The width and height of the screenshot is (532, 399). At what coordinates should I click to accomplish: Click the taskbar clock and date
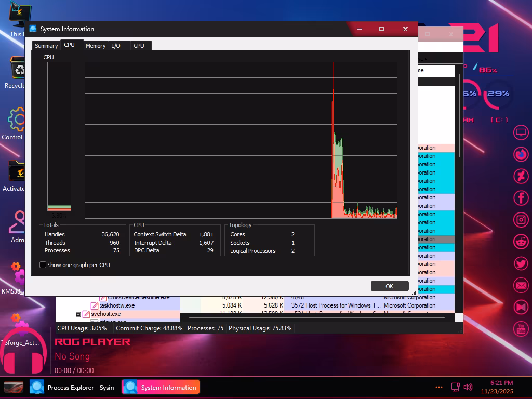tap(497, 387)
